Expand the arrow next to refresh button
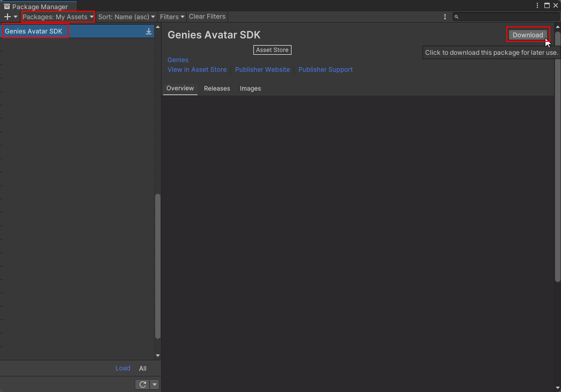Viewport: 561px width, 392px height. pyautogui.click(x=155, y=384)
